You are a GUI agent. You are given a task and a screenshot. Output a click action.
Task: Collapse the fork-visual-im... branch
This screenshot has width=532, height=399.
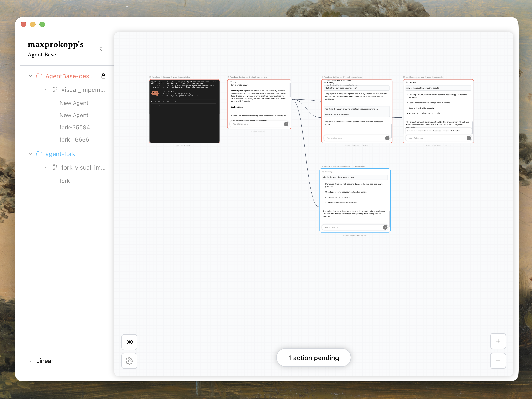point(46,167)
